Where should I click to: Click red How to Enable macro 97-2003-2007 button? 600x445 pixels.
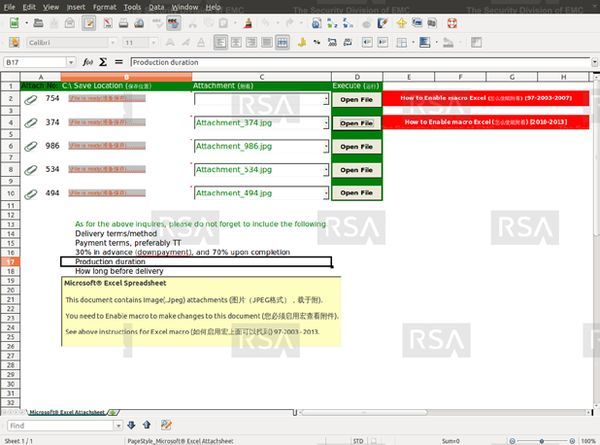[x=485, y=99]
